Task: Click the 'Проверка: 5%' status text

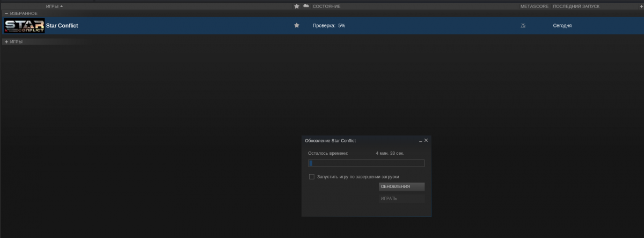Action: tap(329, 26)
